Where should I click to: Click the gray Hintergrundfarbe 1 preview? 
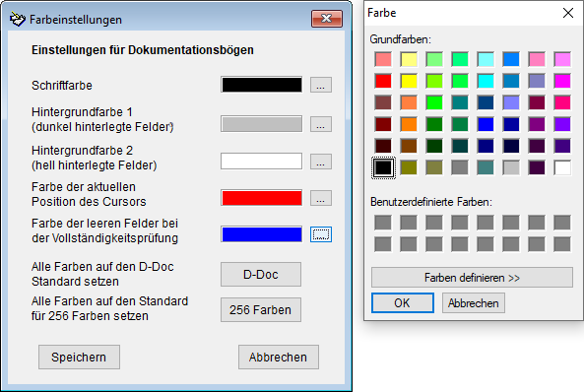(x=261, y=124)
